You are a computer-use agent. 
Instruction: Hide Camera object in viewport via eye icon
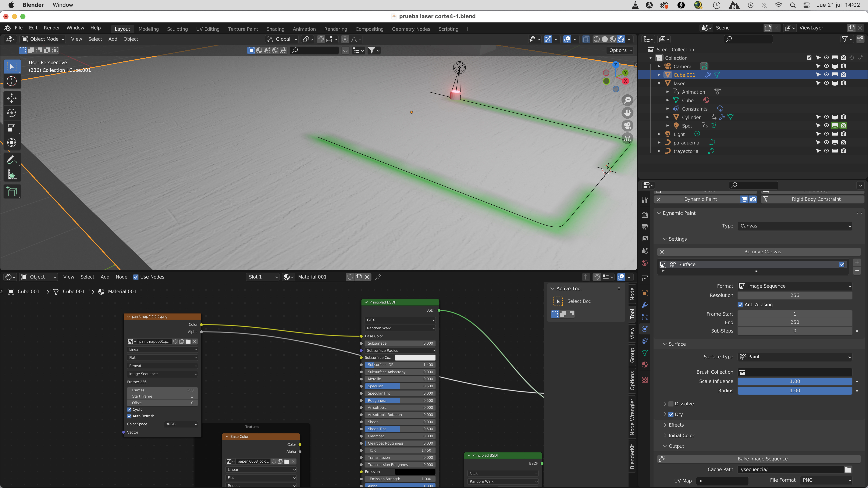[x=826, y=66]
